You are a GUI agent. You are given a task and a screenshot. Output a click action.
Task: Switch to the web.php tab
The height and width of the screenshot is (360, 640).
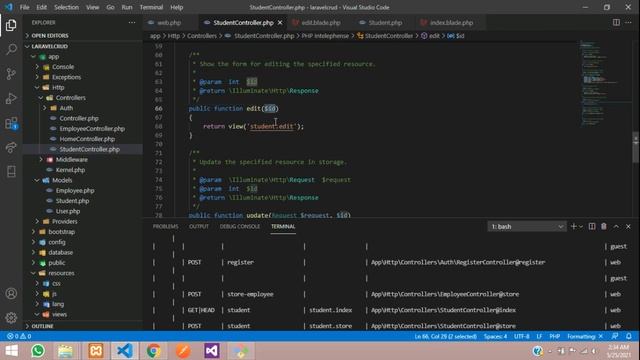169,22
